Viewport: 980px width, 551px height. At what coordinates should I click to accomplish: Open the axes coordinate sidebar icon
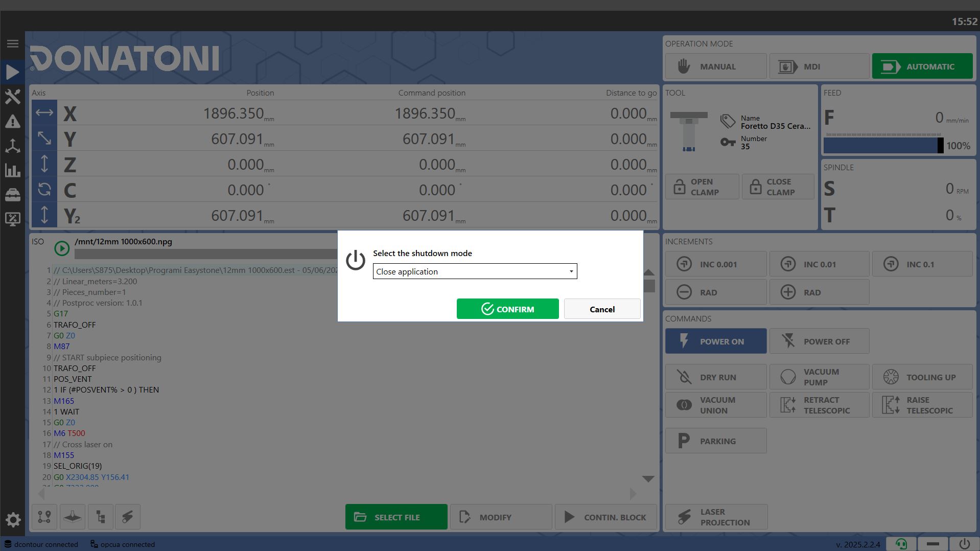point(13,146)
